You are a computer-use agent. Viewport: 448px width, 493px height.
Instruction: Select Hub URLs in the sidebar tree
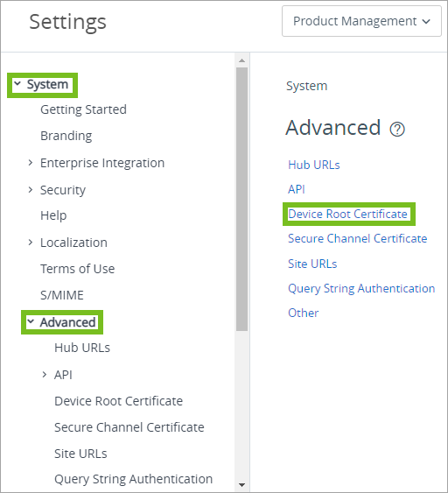coord(82,348)
